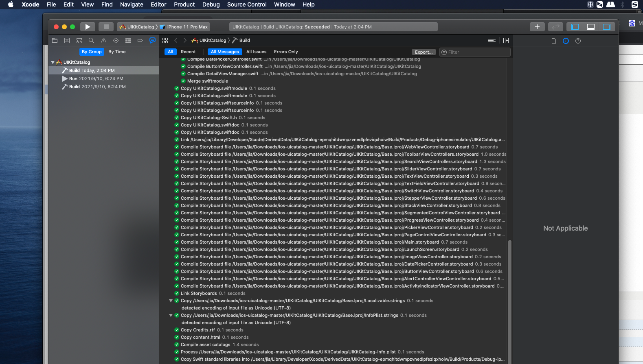Open the Source Control menu
The image size is (643, 364).
[247, 4]
